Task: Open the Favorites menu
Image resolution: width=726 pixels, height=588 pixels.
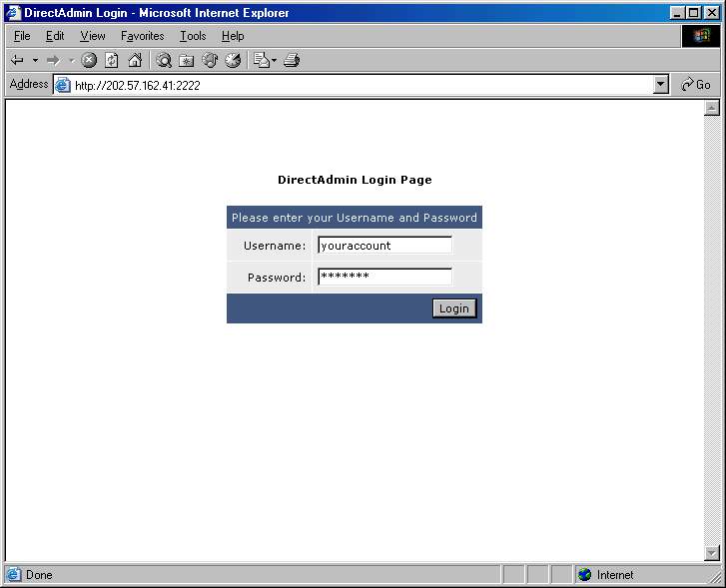Action: 142,36
